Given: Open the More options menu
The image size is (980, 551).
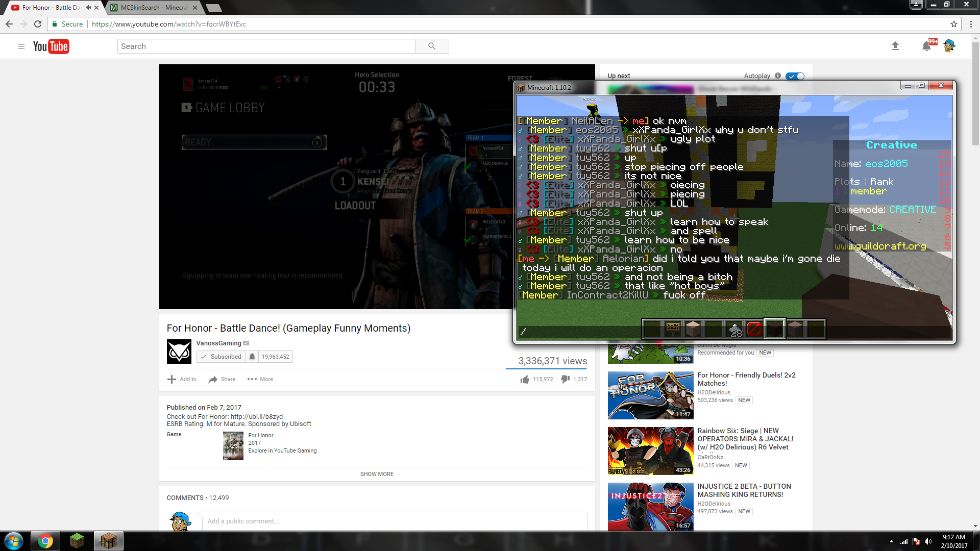Looking at the screenshot, I should click(x=260, y=379).
